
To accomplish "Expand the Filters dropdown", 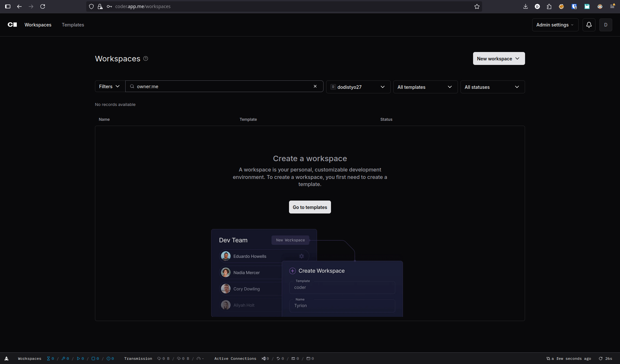I will pyautogui.click(x=109, y=86).
